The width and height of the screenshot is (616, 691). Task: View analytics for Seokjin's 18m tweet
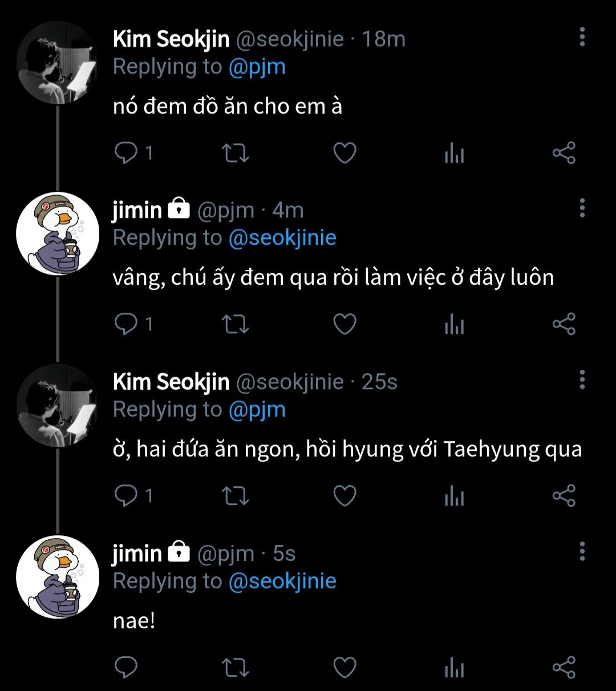(x=454, y=153)
